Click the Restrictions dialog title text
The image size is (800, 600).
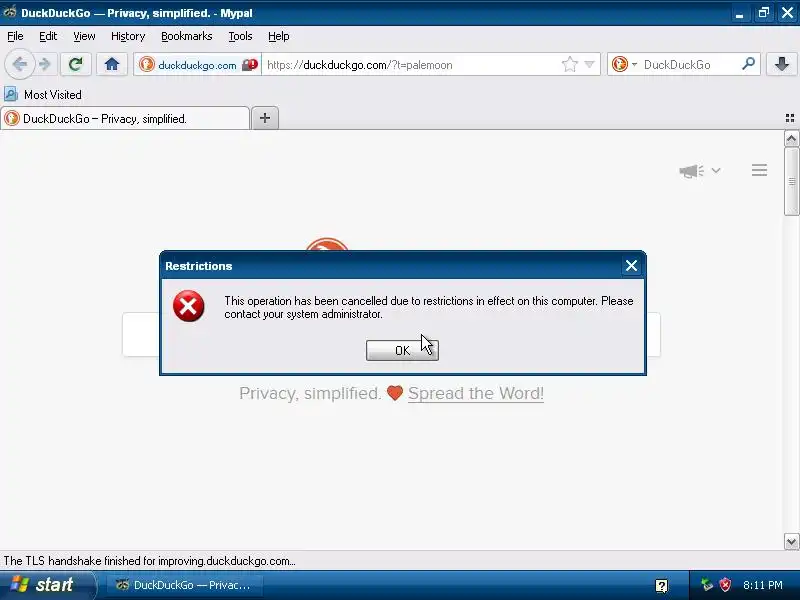[198, 266]
